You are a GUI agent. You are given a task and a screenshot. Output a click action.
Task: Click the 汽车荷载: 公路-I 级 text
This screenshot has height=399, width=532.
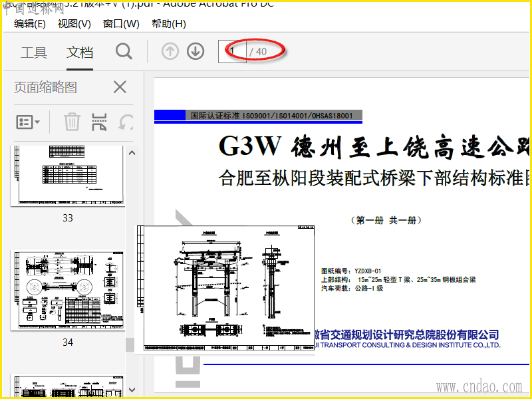pos(352,289)
